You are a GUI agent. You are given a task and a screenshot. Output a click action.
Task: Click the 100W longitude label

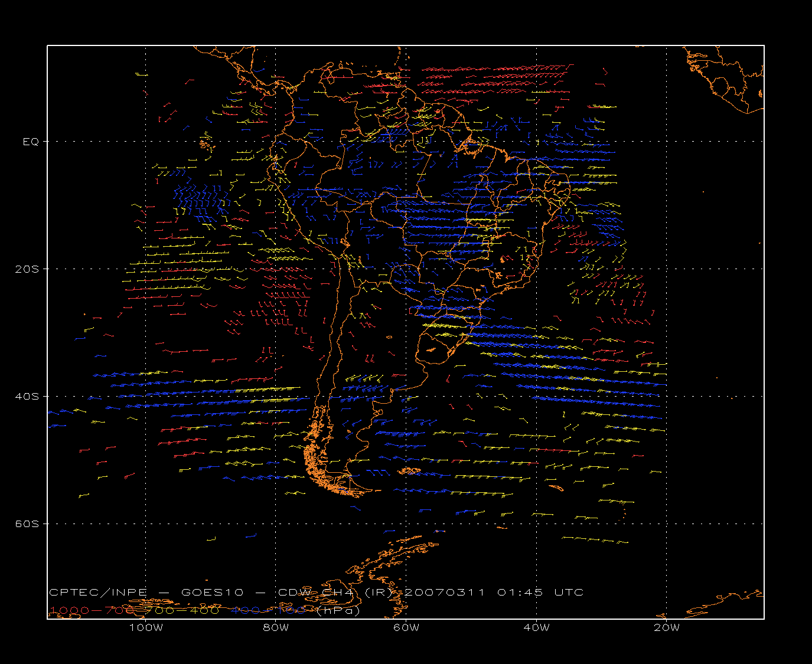click(146, 628)
